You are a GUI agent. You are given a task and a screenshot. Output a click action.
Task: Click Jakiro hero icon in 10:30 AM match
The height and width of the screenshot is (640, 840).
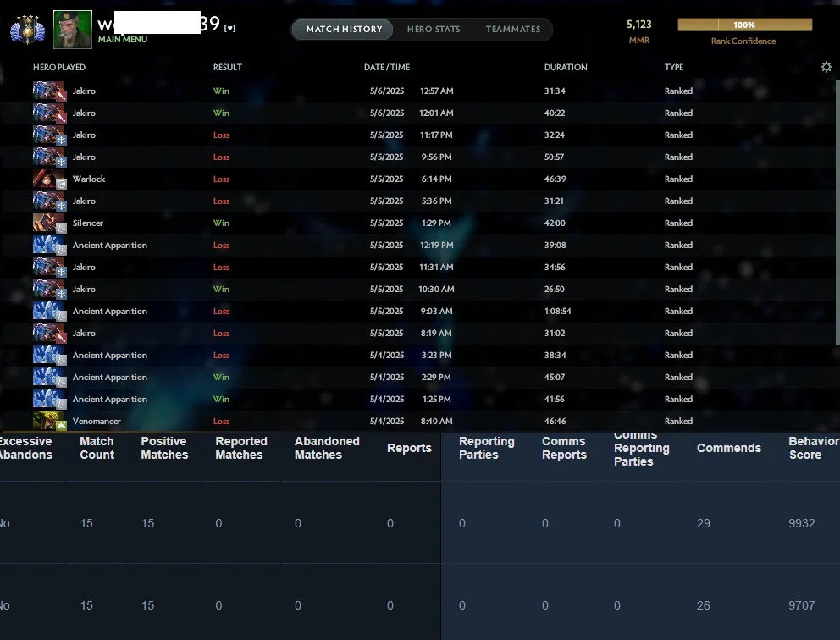49,288
